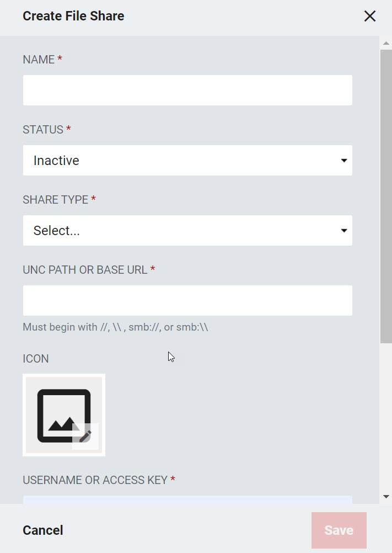Click the SHARE TYPE field label
This screenshot has height=553, width=392.
point(56,200)
